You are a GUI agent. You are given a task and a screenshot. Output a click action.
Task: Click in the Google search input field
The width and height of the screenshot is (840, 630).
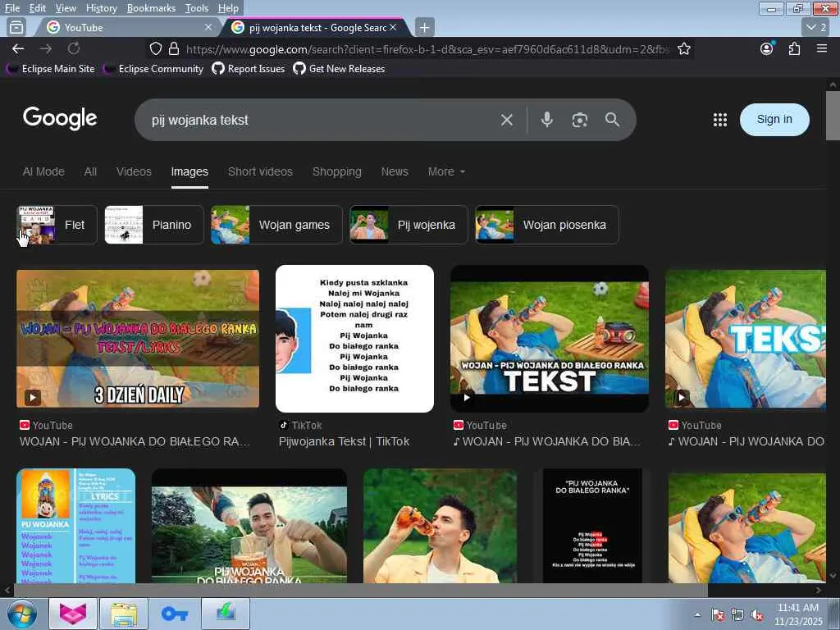click(322, 120)
